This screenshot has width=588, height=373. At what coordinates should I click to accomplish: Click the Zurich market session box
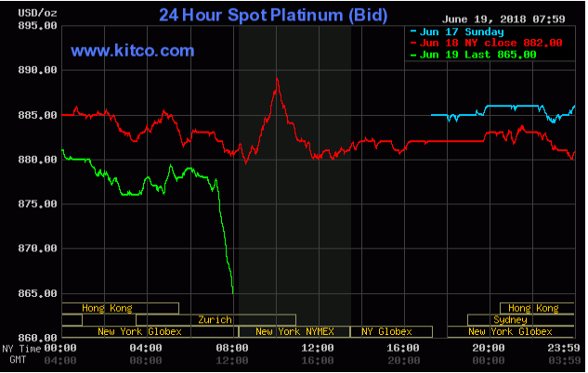(x=215, y=320)
